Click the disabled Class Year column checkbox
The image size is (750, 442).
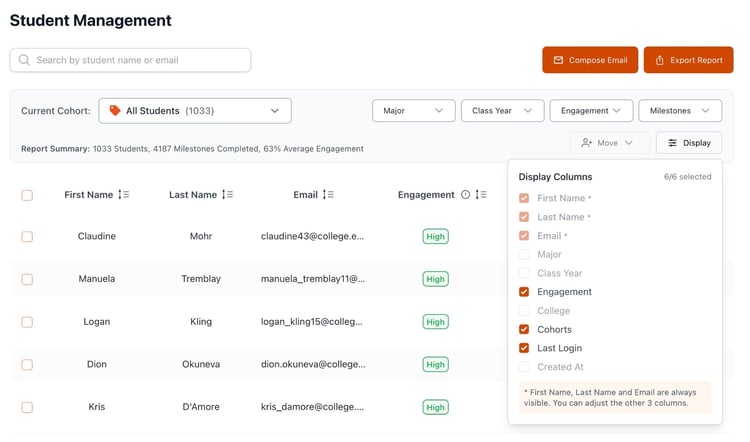[524, 273]
